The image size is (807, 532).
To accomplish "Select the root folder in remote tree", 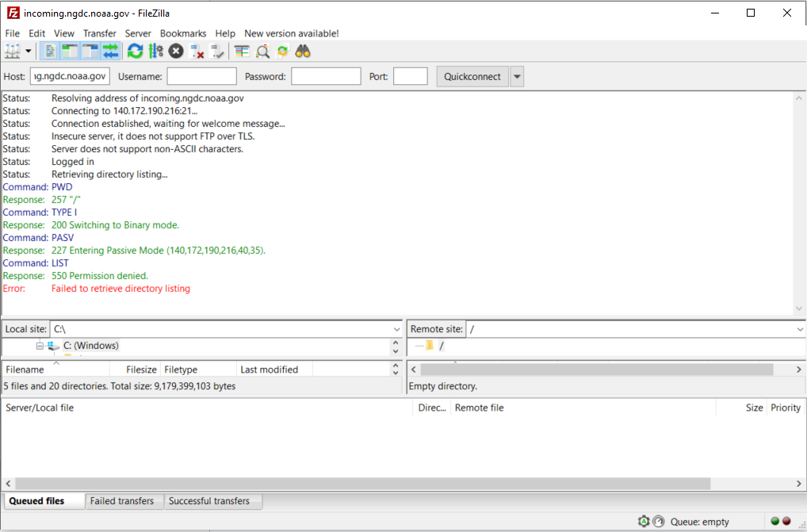I will [x=441, y=346].
